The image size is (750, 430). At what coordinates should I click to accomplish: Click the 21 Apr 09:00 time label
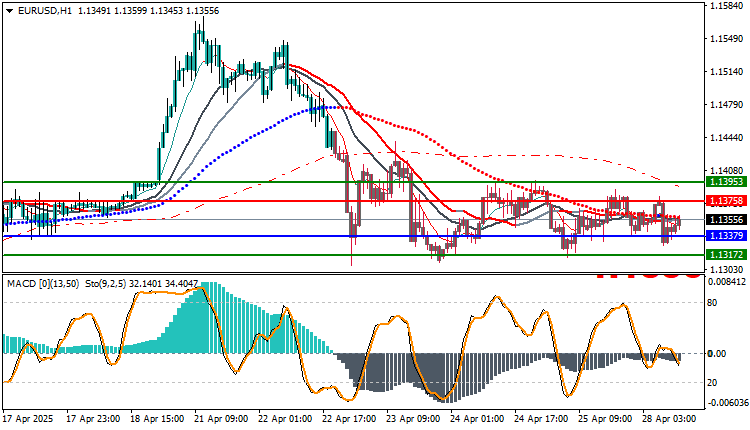point(221,419)
